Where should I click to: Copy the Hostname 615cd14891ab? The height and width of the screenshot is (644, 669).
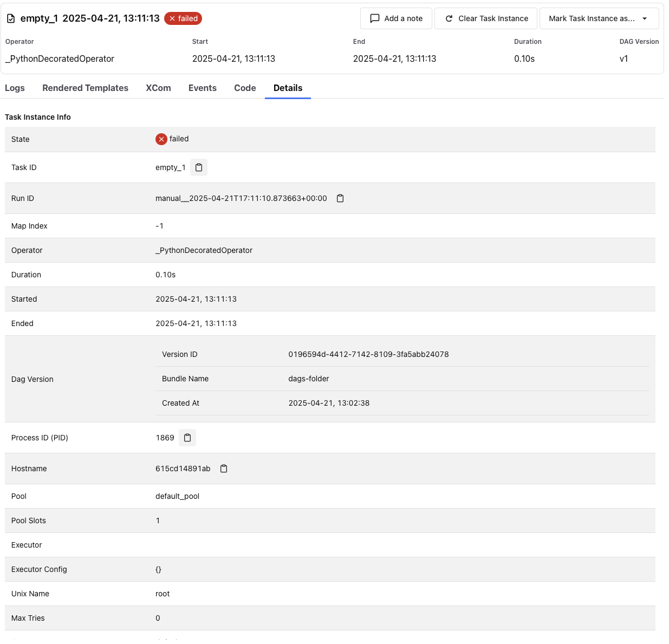(x=224, y=469)
